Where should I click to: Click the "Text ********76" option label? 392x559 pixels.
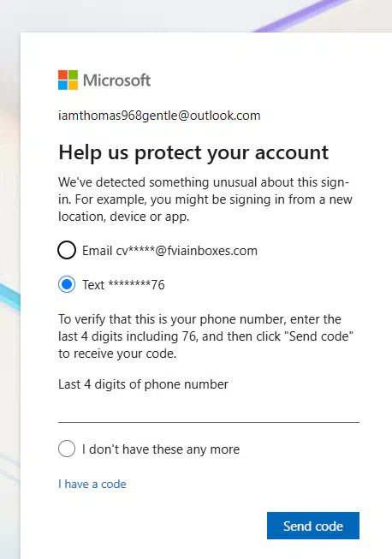pos(123,285)
